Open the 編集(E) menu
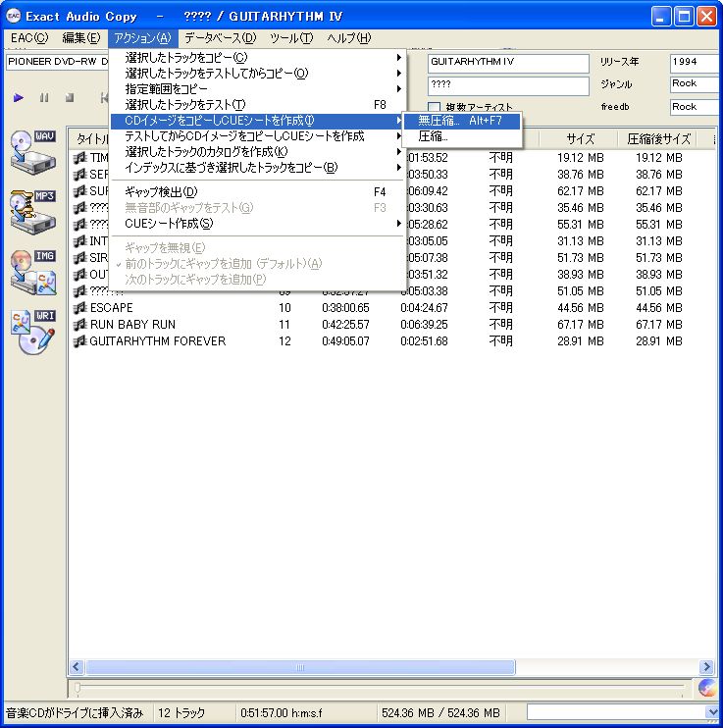 point(81,38)
